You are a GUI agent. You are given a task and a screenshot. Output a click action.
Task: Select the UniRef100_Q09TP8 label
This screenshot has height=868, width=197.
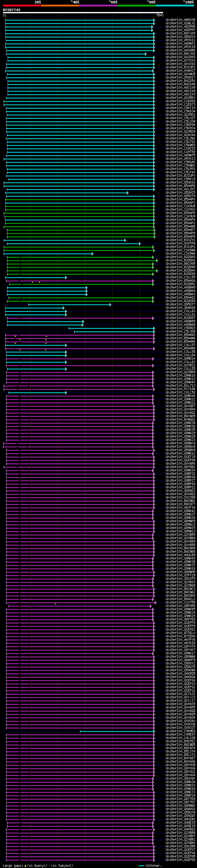click(x=180, y=244)
